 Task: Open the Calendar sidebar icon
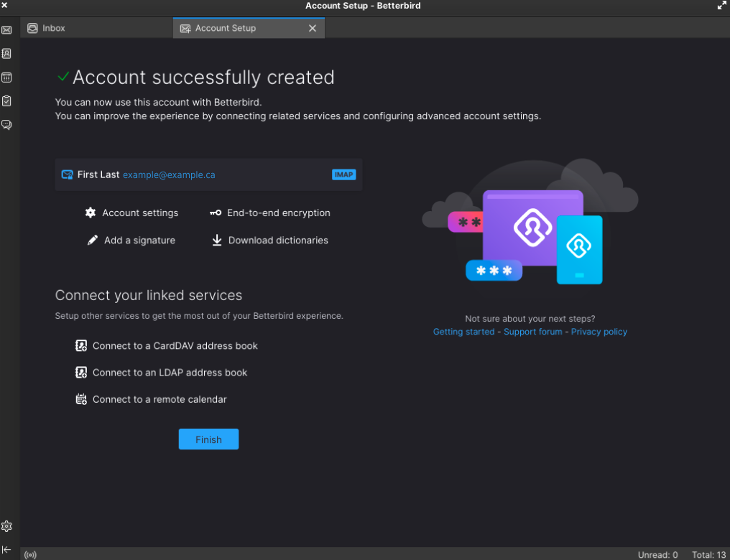6,78
